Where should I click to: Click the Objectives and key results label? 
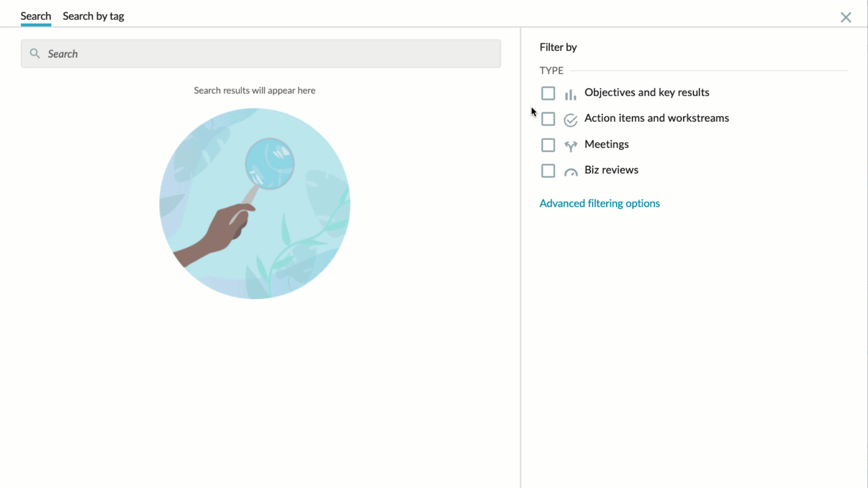pos(646,93)
